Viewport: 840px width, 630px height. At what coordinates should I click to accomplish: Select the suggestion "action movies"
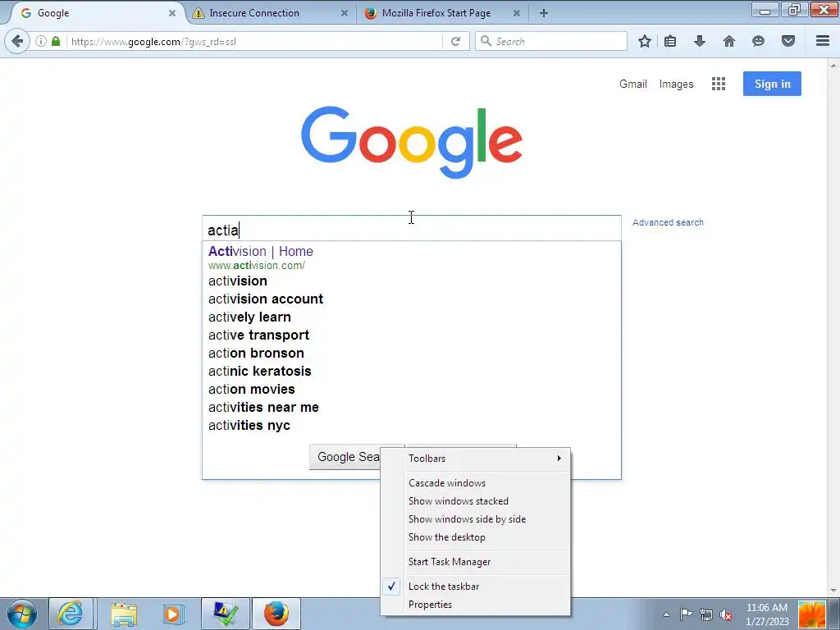(412, 390)
